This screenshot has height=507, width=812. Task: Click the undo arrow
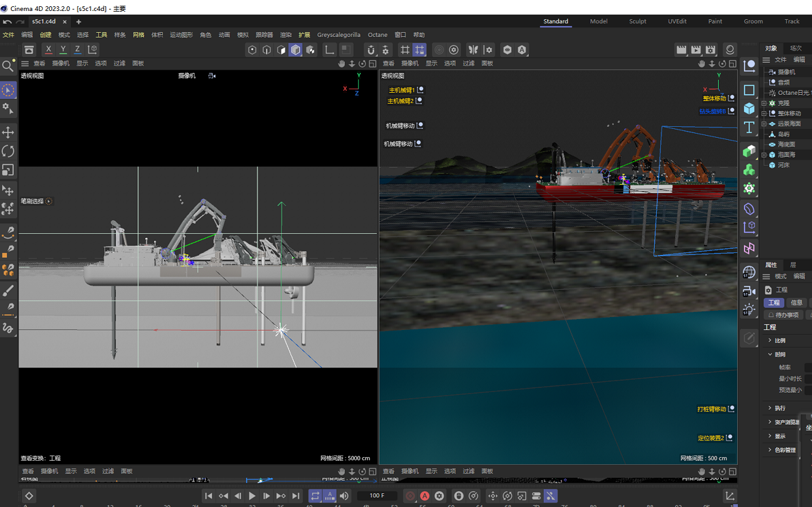7,22
